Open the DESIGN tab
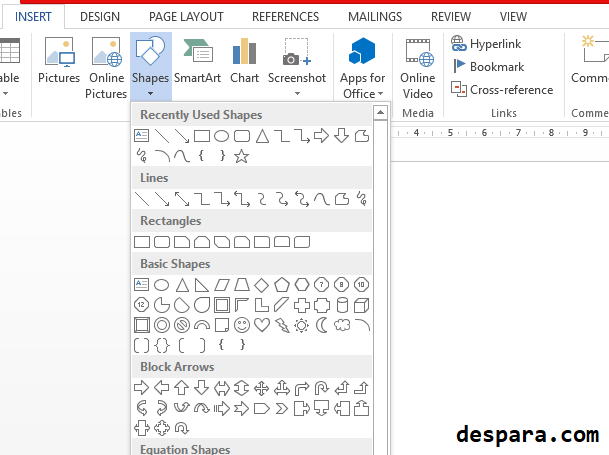 100,17
